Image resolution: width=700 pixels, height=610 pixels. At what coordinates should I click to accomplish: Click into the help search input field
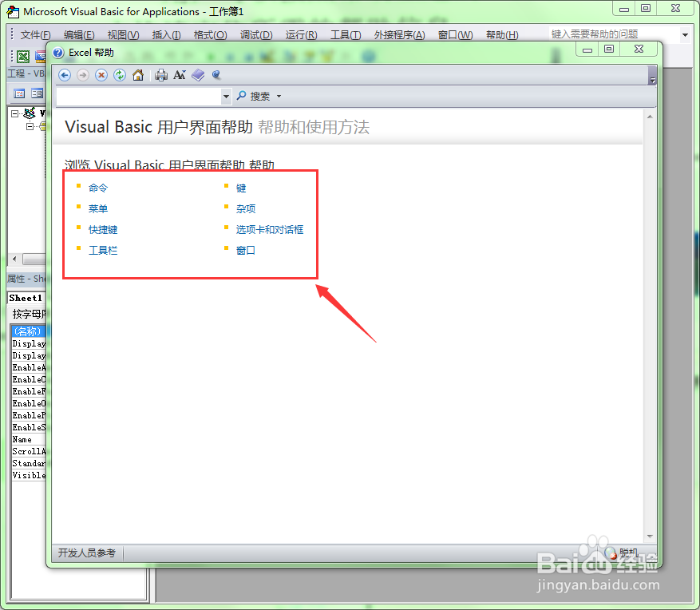click(x=139, y=96)
